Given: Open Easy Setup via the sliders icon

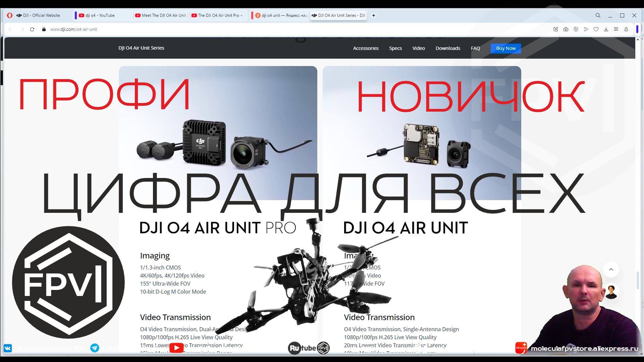Looking at the screenshot, I should pyautogui.click(x=616, y=29).
